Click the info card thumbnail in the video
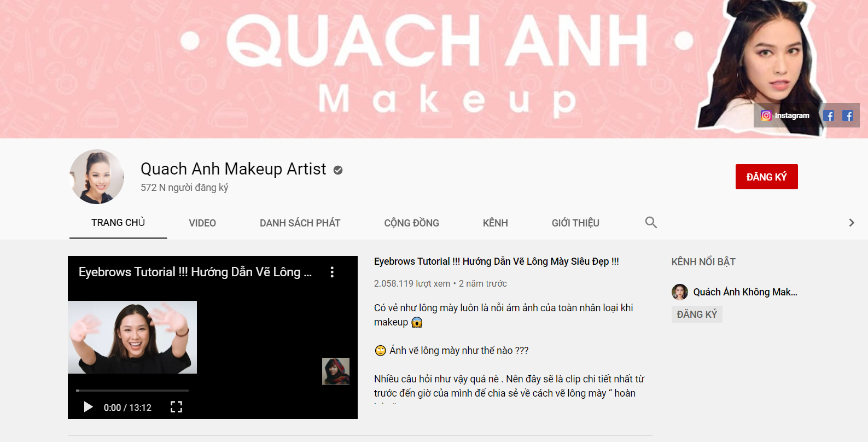Viewport: 868px width, 442px height. click(335, 371)
